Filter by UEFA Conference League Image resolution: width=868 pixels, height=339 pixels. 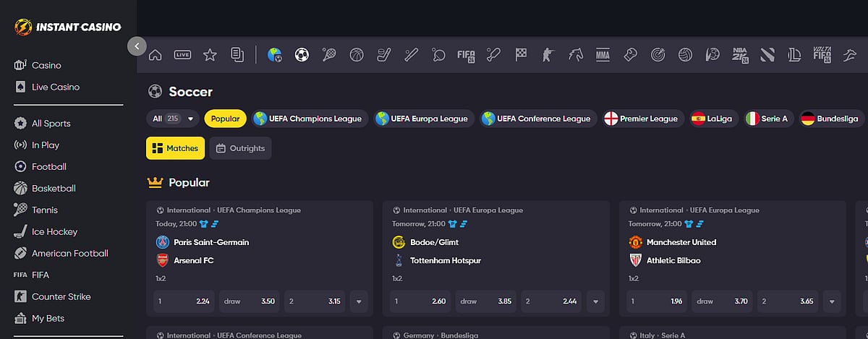pos(539,119)
